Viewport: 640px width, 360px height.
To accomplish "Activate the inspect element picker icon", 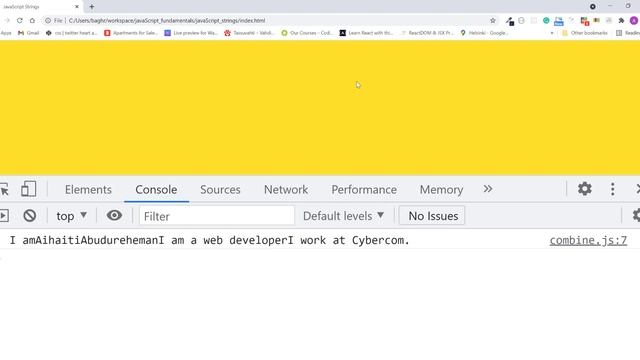I will pyautogui.click(x=4, y=189).
